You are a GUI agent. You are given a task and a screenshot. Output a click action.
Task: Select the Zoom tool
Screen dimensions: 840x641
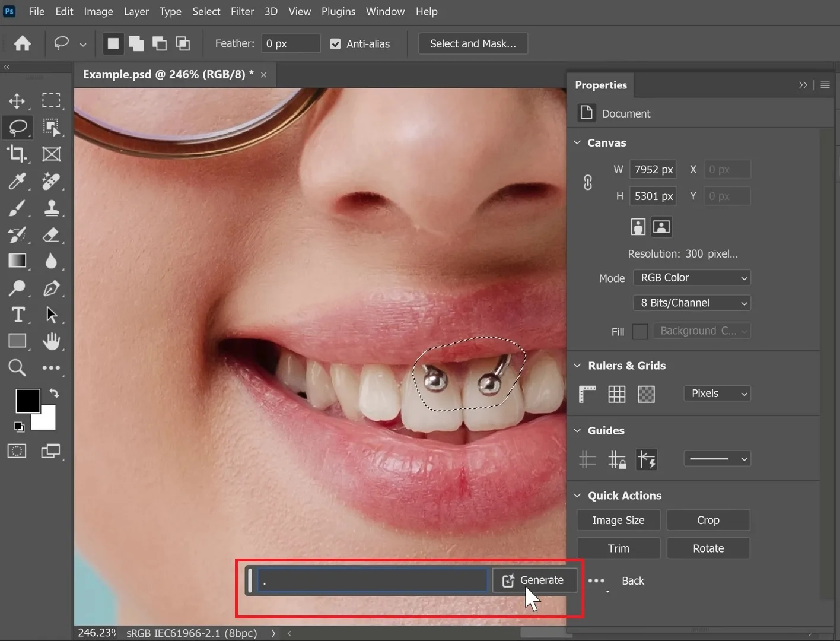(x=17, y=368)
